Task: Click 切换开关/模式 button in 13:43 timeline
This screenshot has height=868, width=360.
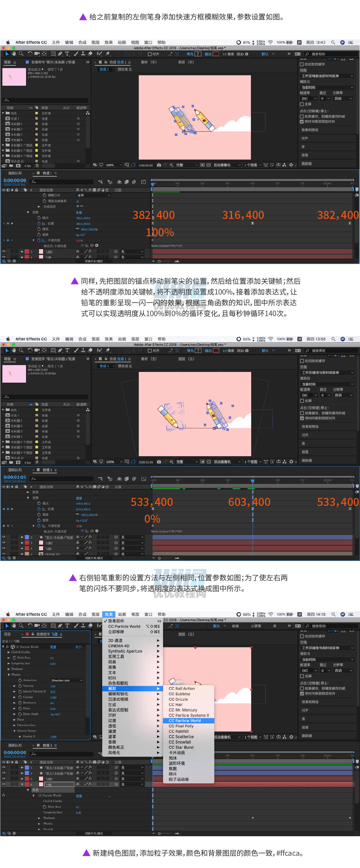Action: point(94,261)
